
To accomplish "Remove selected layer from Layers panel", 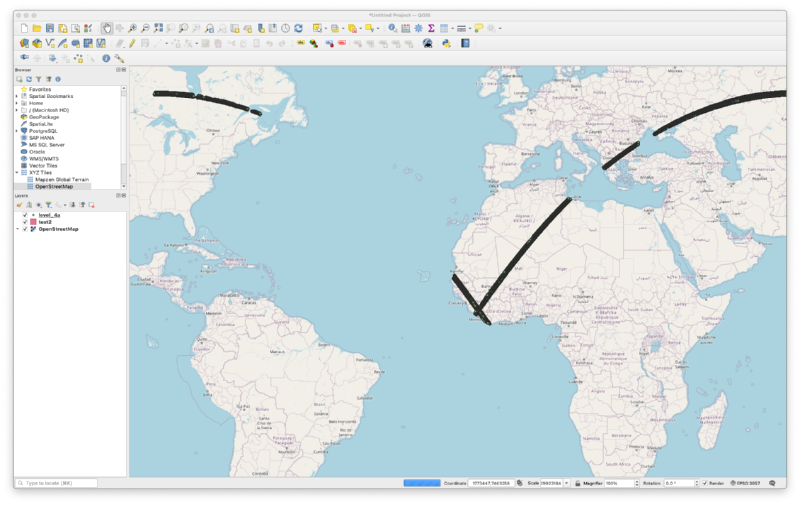I will coord(92,205).
